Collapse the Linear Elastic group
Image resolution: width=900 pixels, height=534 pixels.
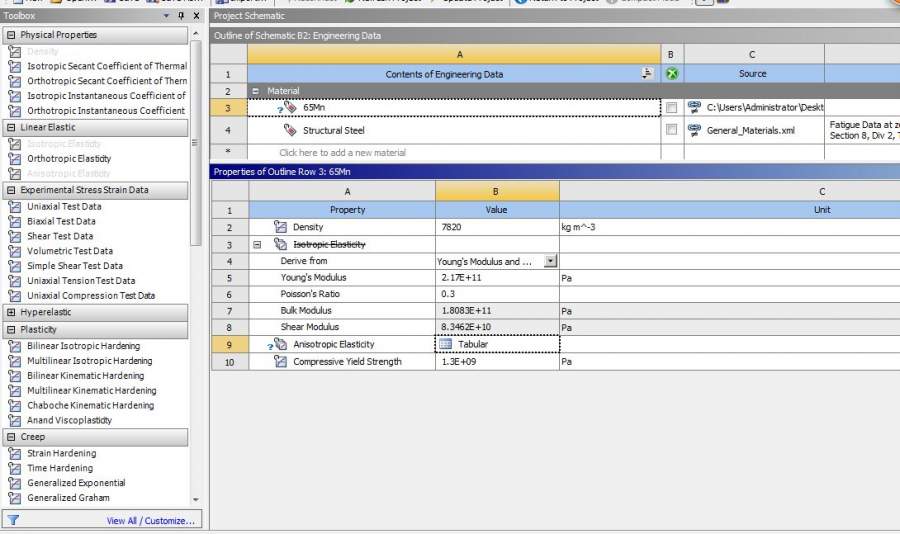click(11, 127)
